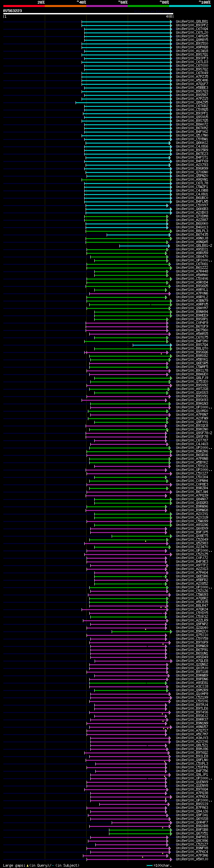Click the green alignment bar for UniRef100_A9QVW1
This screenshot has width=214, height=868.
(127, 180)
